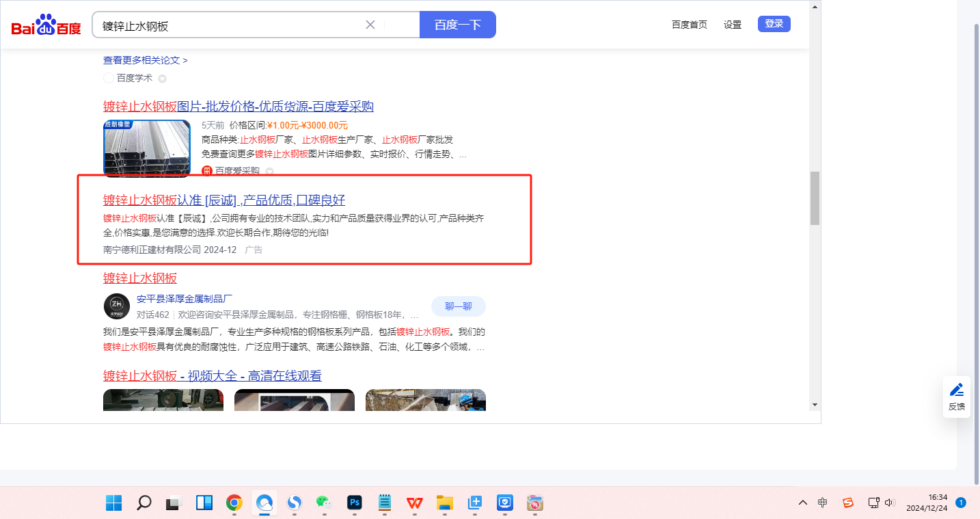Viewport: 980px width, 519px height.
Task: Clear the search box with the X icon
Action: coord(370,25)
